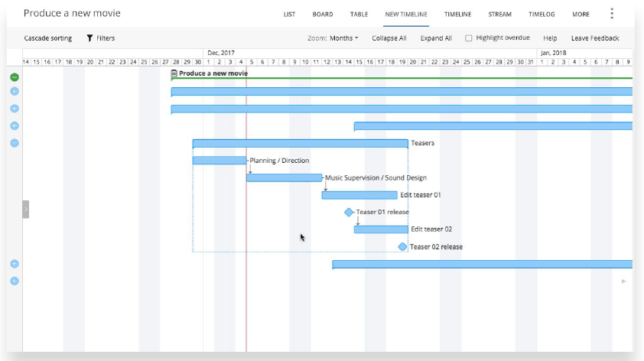Click the Teaser 02 release milestone diamond
The image size is (644, 361).
402,246
